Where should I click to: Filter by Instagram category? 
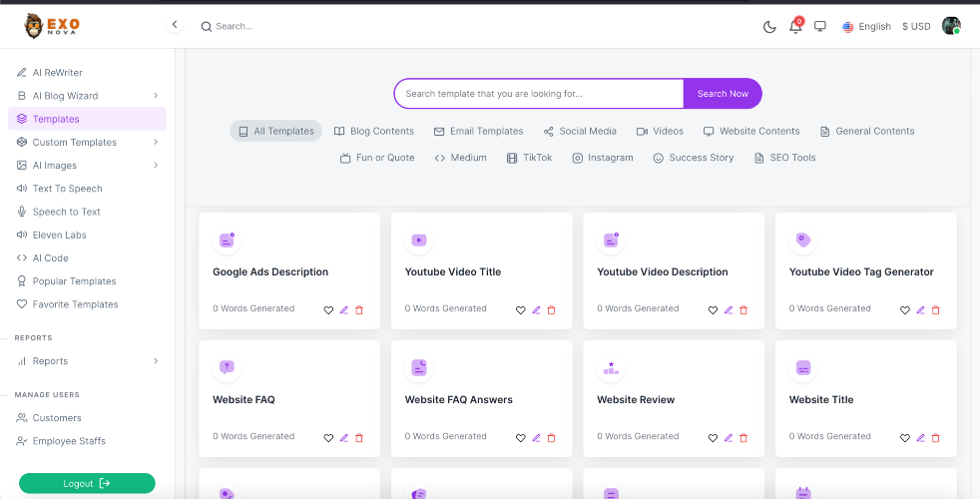(603, 158)
